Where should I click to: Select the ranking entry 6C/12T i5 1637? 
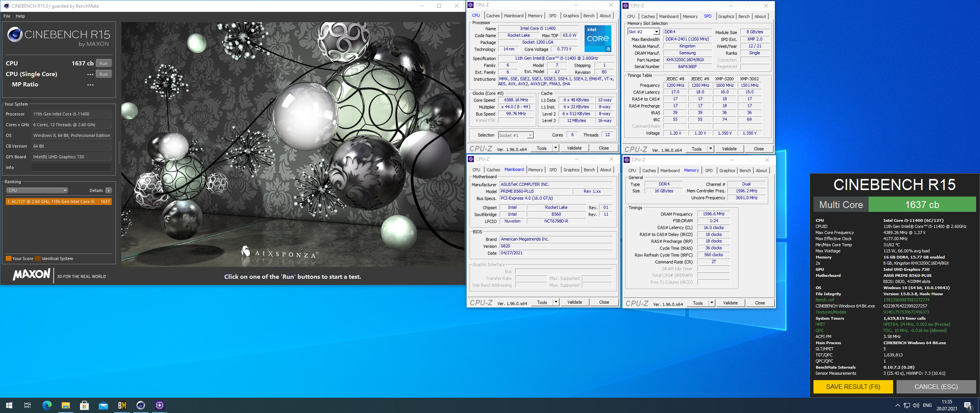click(x=59, y=202)
